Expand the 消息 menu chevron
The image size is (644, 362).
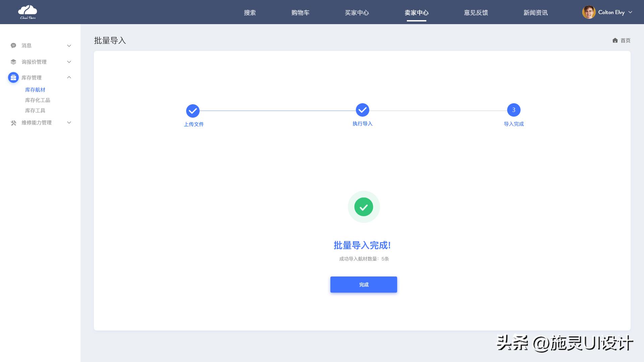tap(69, 46)
